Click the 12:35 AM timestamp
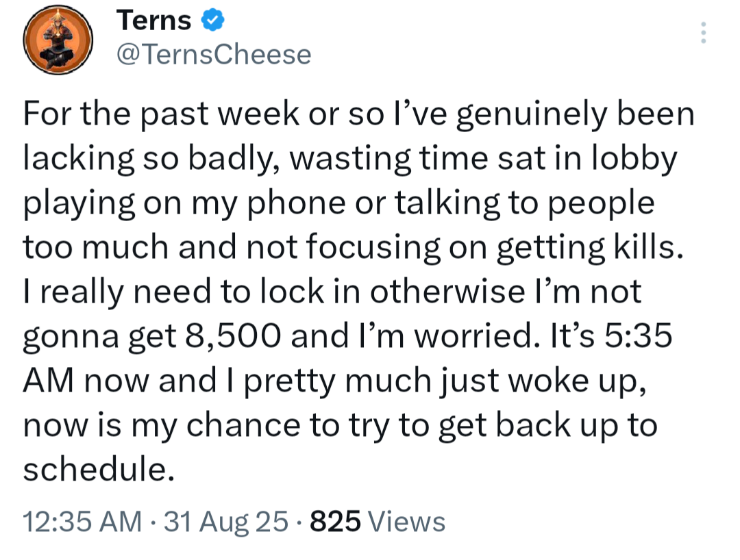The height and width of the screenshot is (560, 740). point(83,522)
